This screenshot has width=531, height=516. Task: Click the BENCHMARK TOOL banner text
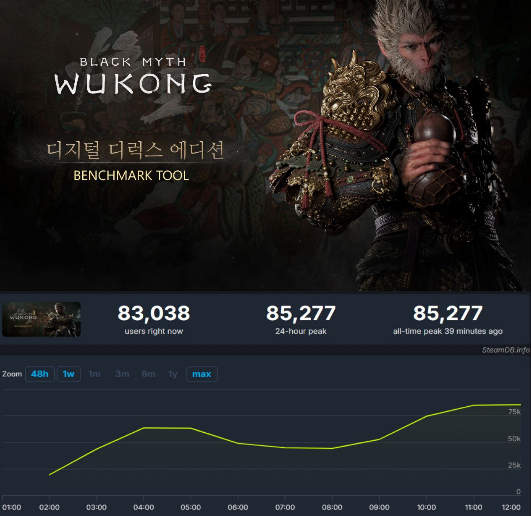131,175
